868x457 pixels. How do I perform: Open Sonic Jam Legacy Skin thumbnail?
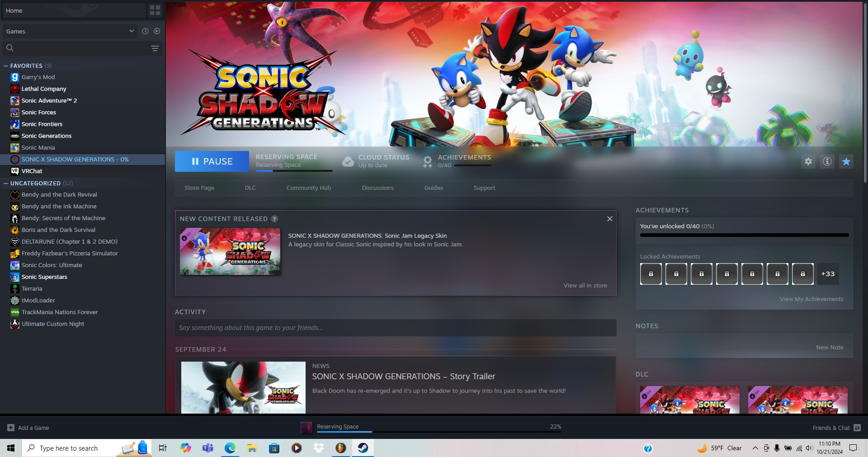click(x=230, y=251)
